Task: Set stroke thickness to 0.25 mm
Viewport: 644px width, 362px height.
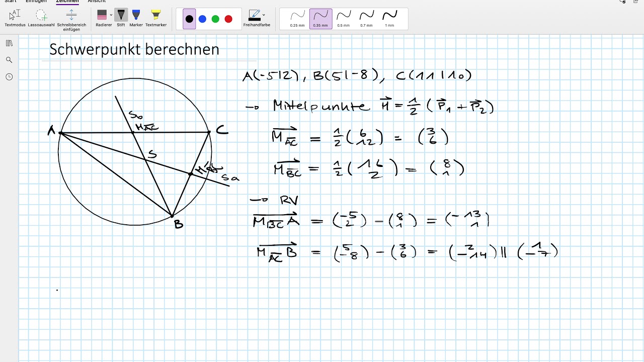Action: coord(297,19)
